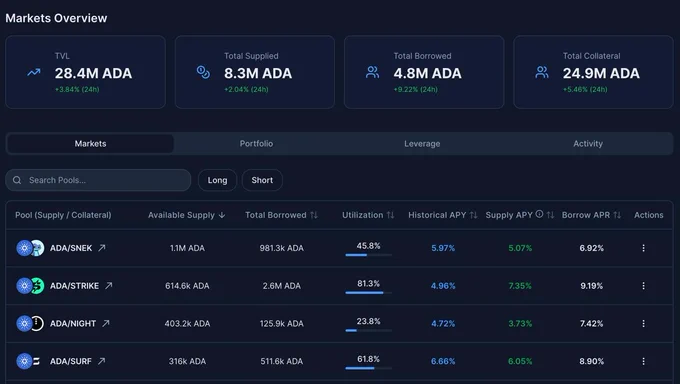Viewport: 680px width, 384px height.
Task: Click the TVL trend arrow icon
Action: click(34, 72)
